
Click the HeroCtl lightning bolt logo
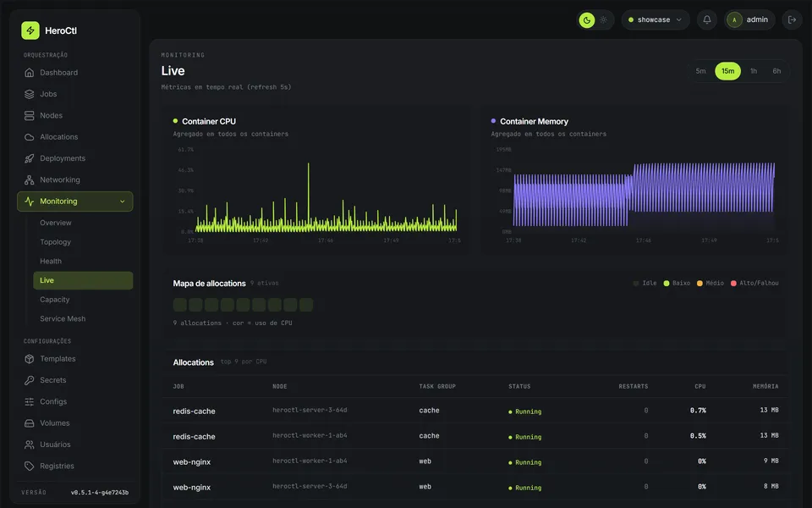pyautogui.click(x=30, y=30)
